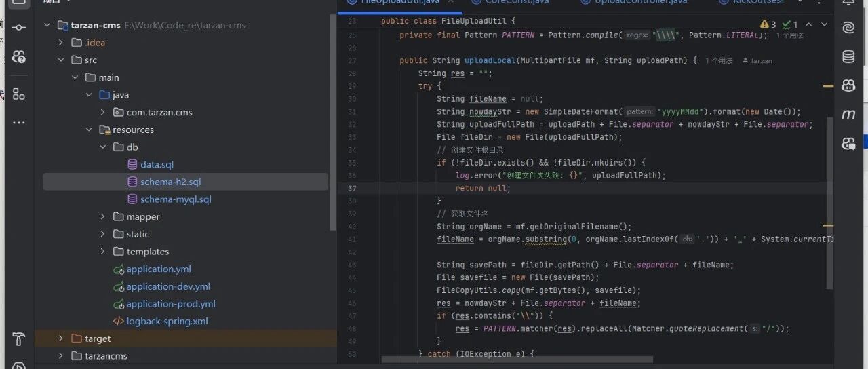Click the java source folder icon

[x=104, y=95]
